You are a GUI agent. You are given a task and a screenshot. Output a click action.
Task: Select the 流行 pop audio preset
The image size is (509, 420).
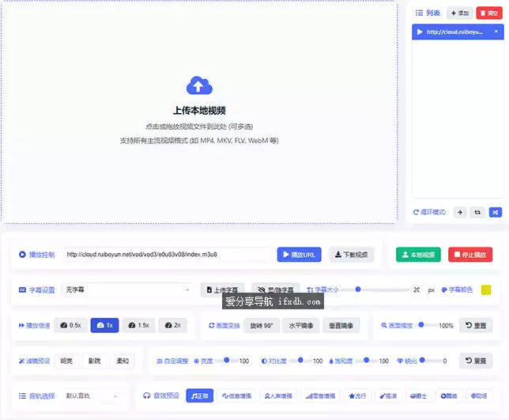[357, 396]
